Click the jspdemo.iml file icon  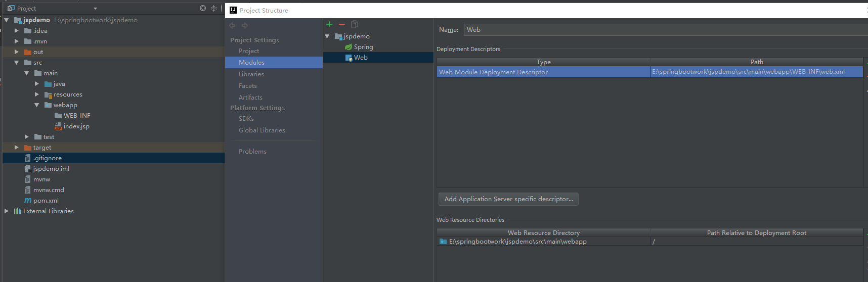pos(28,169)
